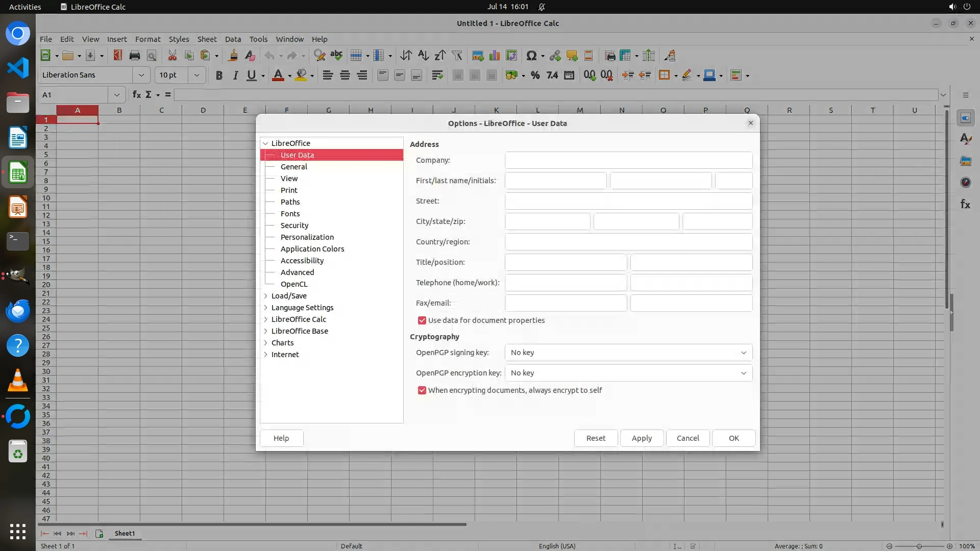Click the AutoFilter funnel icon
980x551 pixels.
[457, 56]
